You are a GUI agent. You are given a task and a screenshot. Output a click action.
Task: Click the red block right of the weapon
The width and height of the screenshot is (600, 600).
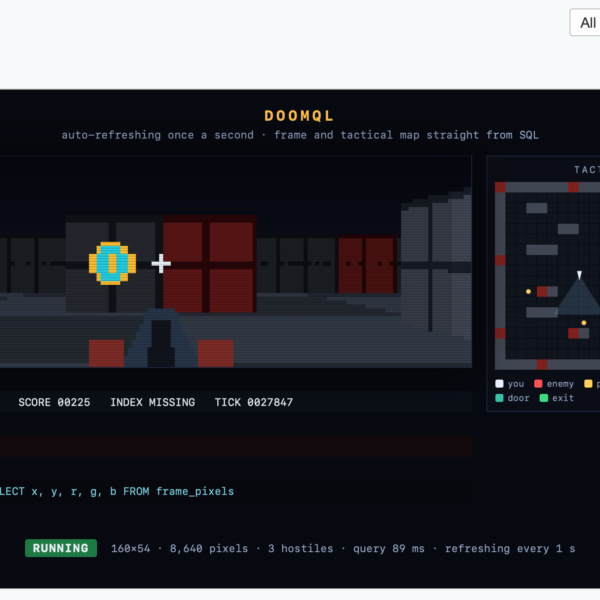tap(216, 353)
